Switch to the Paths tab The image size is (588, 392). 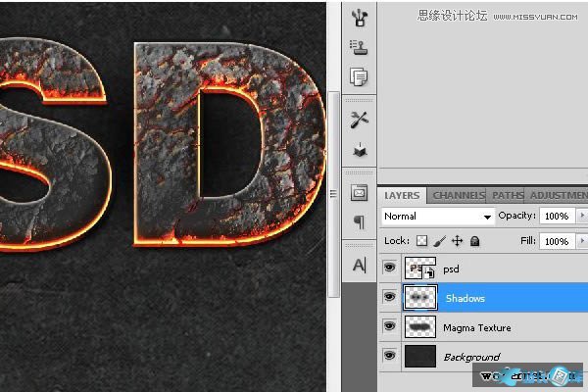(x=507, y=196)
